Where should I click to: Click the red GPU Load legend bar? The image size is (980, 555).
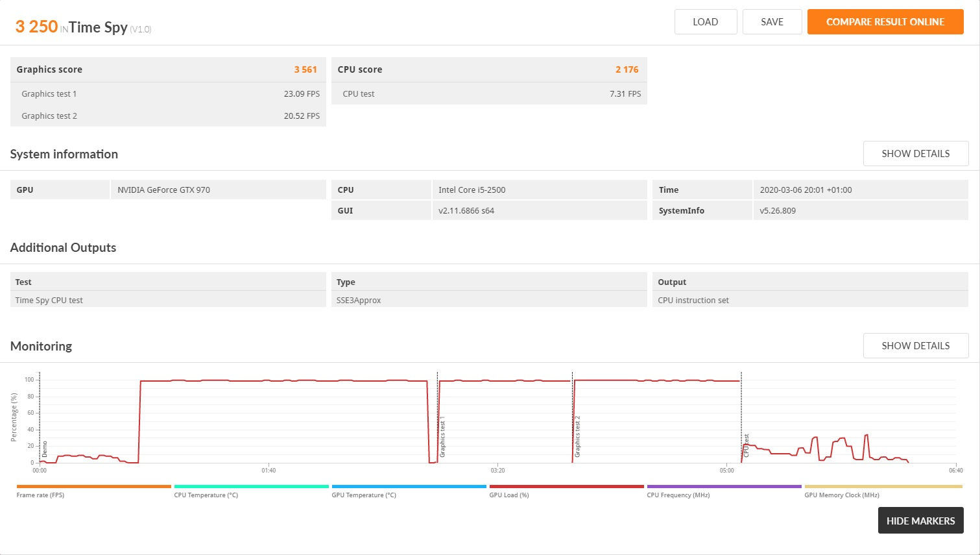tap(567, 486)
